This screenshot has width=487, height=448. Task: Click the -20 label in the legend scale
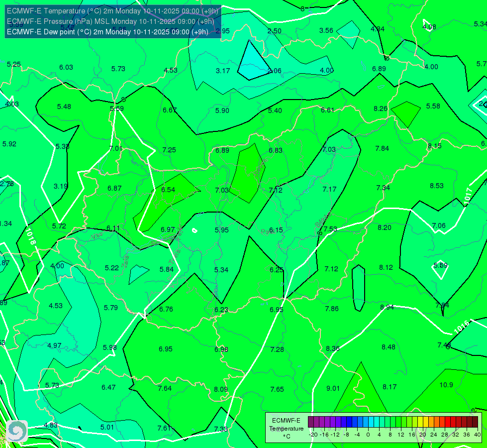pos(313,435)
